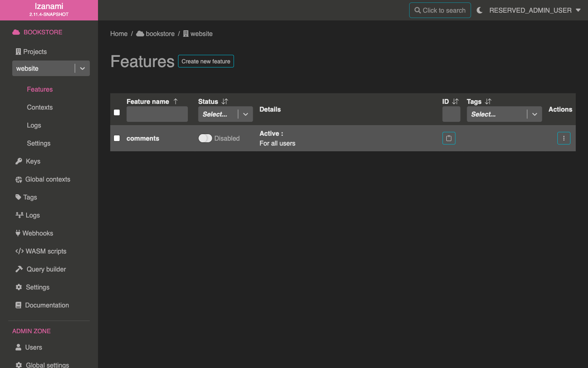Sort features by Status column icon
The image size is (588, 368).
225,101
